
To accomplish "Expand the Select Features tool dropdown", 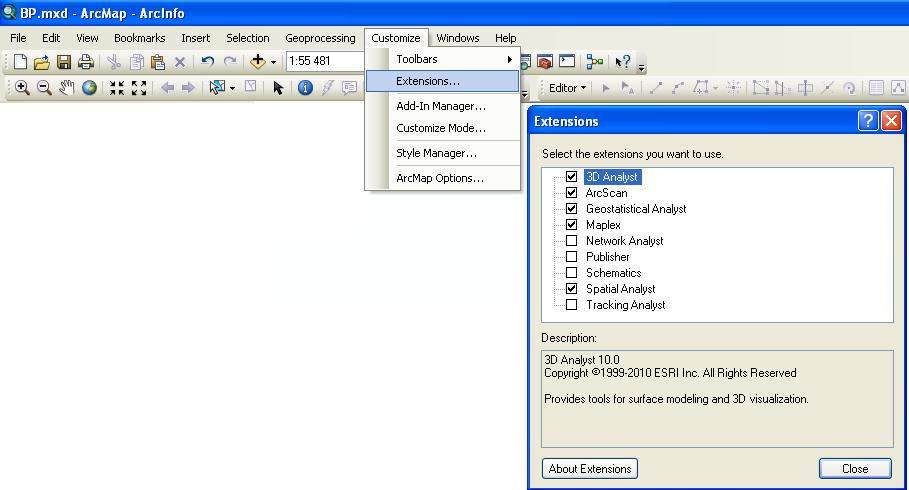I will tap(232, 88).
